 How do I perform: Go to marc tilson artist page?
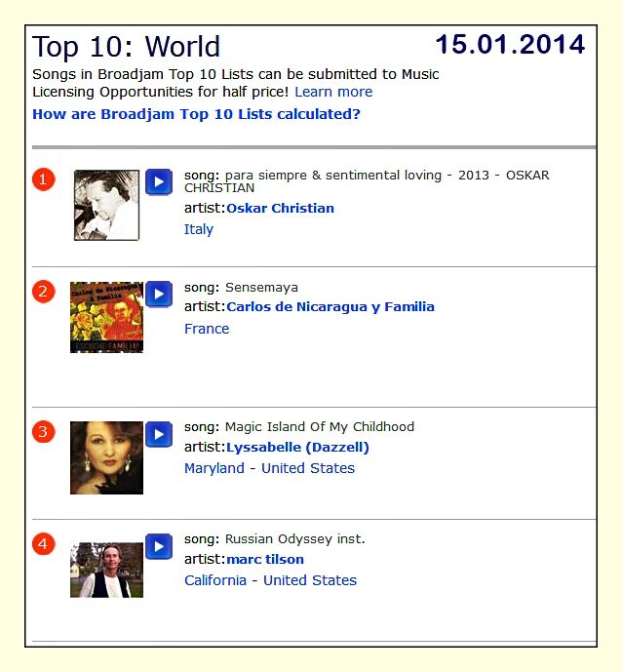(x=265, y=559)
